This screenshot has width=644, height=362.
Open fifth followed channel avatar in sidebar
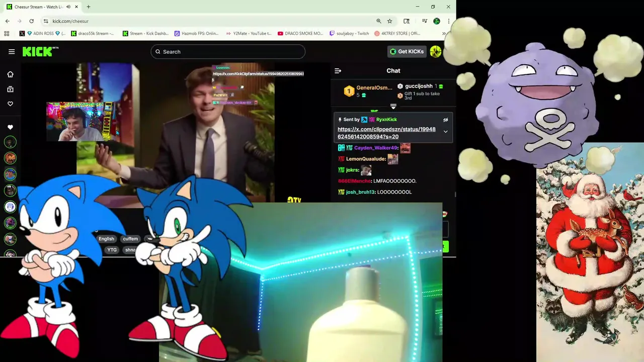coord(10,207)
